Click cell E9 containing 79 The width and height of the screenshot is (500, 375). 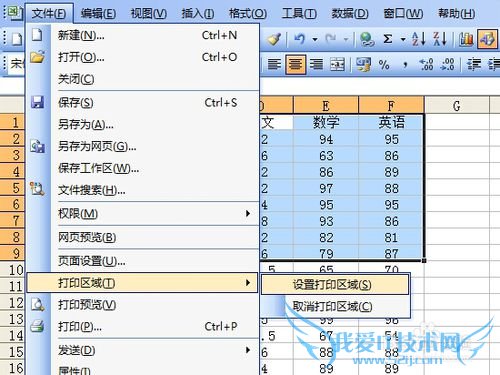[x=326, y=253]
